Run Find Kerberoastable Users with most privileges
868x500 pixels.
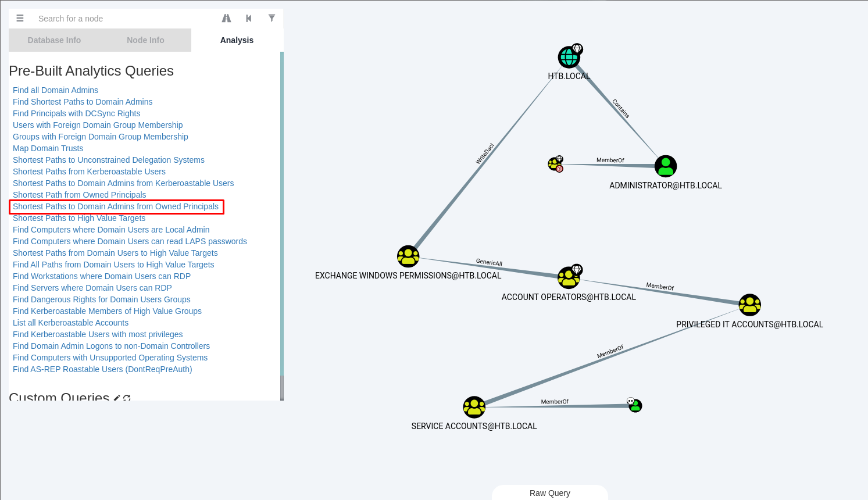pyautogui.click(x=98, y=334)
